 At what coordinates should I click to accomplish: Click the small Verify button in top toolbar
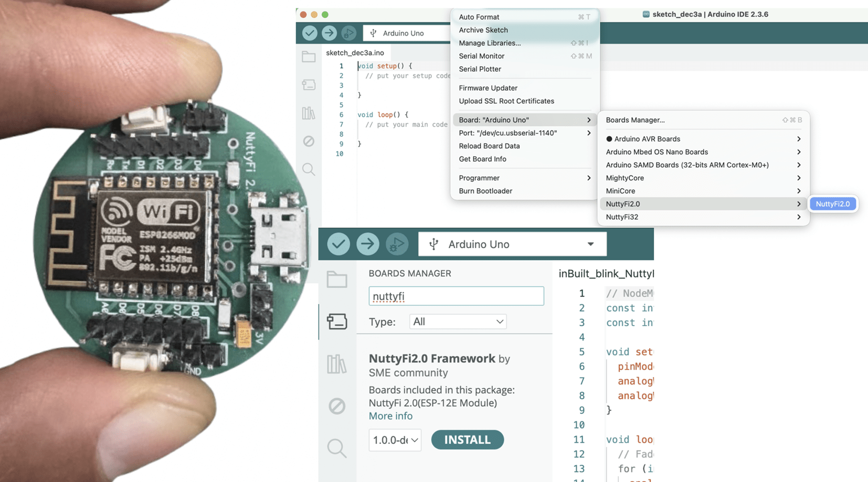click(310, 33)
